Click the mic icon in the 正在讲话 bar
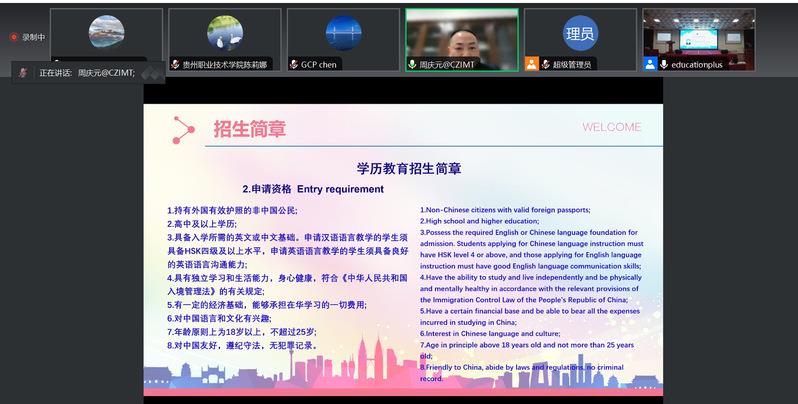 click(x=21, y=73)
